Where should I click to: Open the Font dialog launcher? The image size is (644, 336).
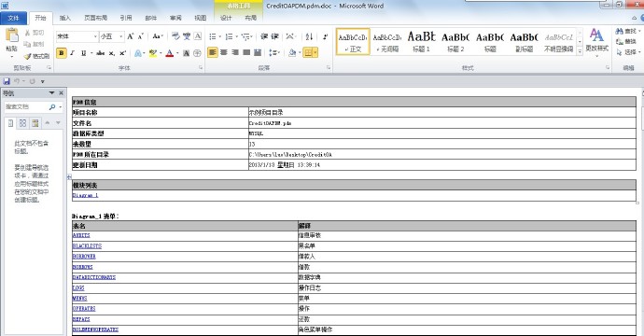pyautogui.click(x=201, y=68)
